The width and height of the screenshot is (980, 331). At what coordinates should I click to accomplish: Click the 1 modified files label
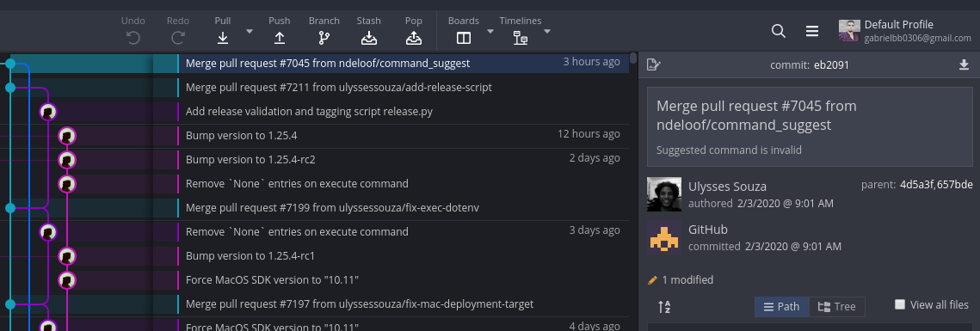[x=687, y=279]
